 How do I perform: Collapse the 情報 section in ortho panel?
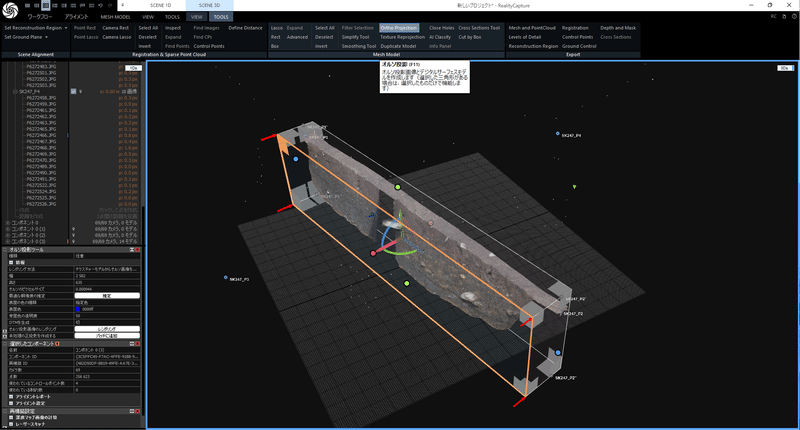(x=11, y=263)
